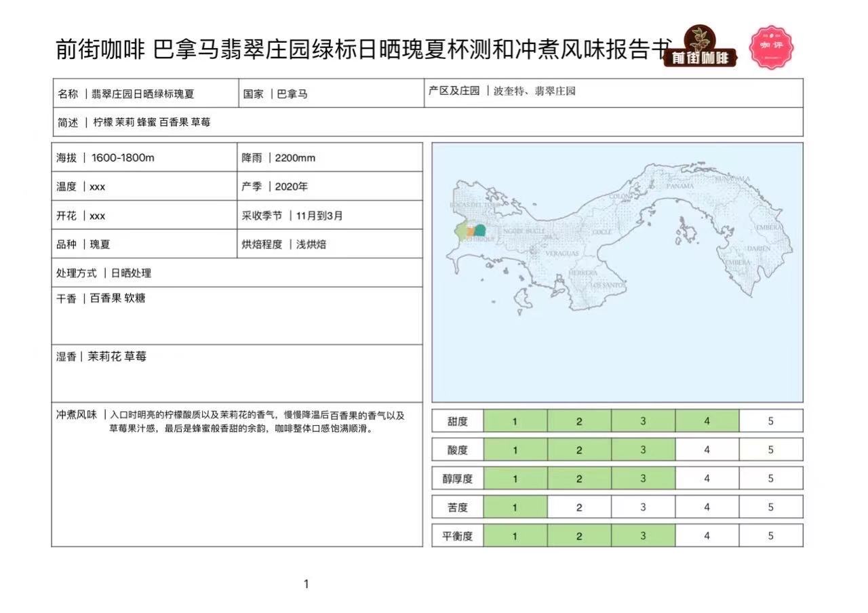The height and width of the screenshot is (613, 868).
Task: Click the teal highlighted region on map
Action: click(x=479, y=231)
